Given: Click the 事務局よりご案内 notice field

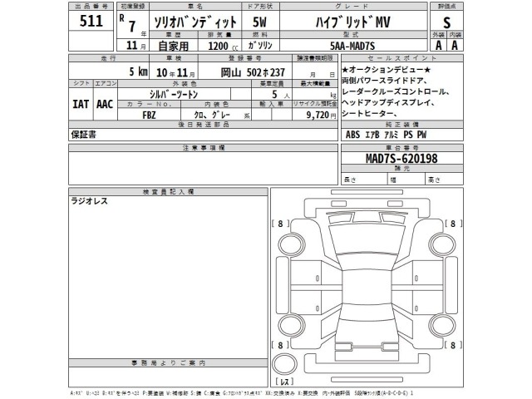Looking at the screenshot, I should tap(168, 377).
